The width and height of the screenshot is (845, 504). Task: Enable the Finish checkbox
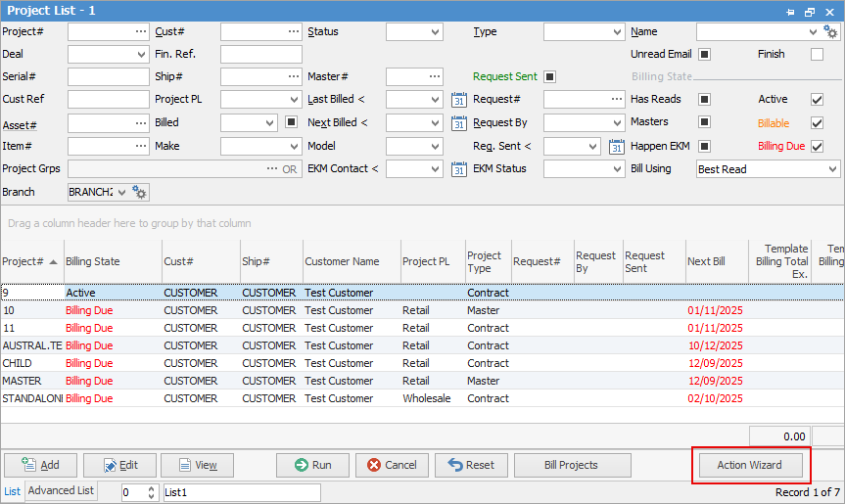point(817,55)
